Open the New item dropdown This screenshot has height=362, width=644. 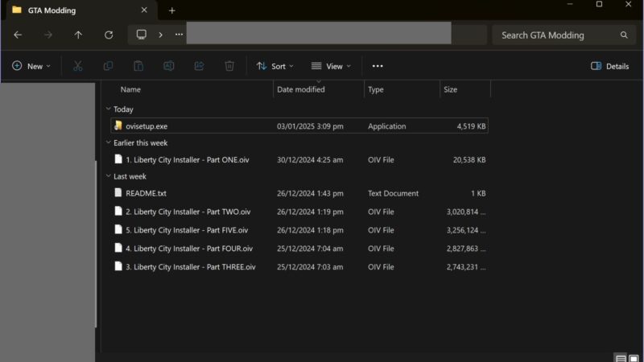pyautogui.click(x=31, y=66)
